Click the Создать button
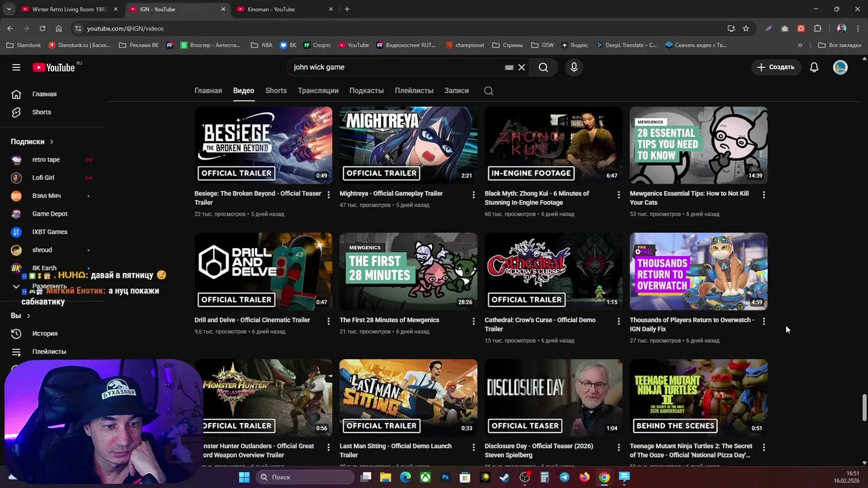The width and height of the screenshot is (868, 488). tap(775, 67)
